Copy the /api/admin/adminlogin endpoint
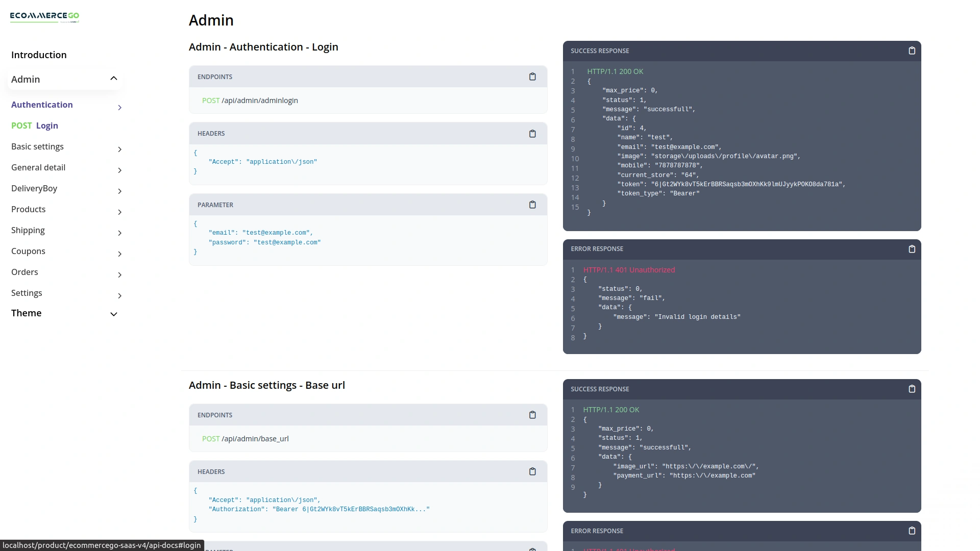 tap(532, 77)
